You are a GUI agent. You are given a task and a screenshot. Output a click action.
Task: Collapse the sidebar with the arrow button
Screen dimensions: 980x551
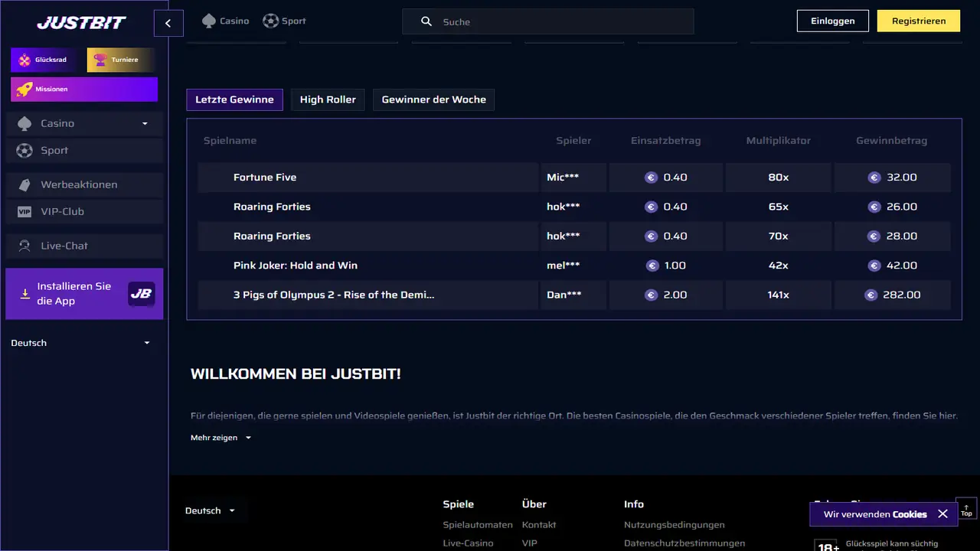pos(168,23)
